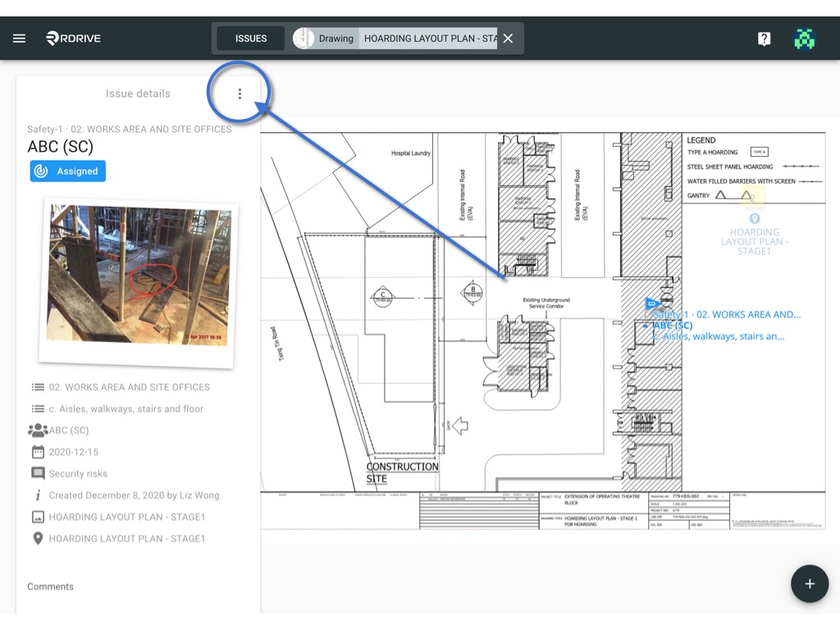Click list icon beside 02. WORKS AREA
This screenshot has width=840, height=630.
pyautogui.click(x=38, y=387)
